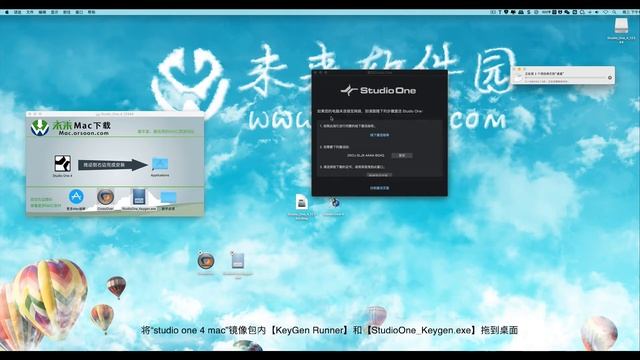Select KeyGen Runner icon on the desktop

206,261
